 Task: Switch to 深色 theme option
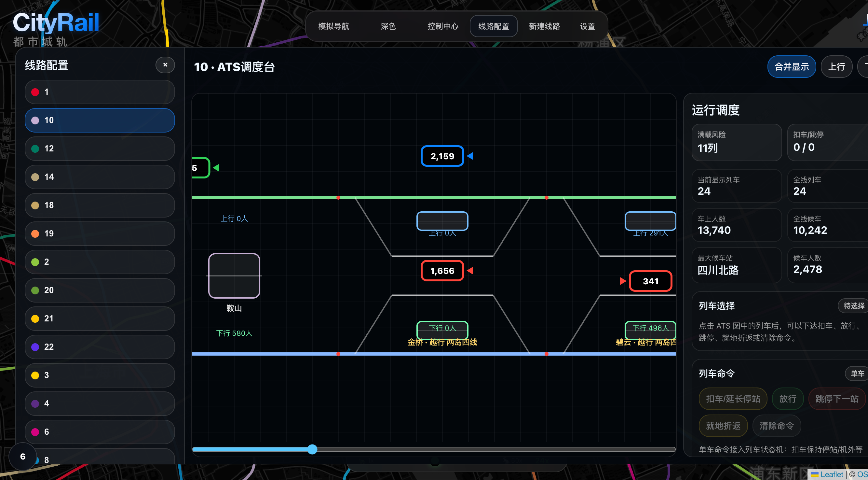coord(388,26)
